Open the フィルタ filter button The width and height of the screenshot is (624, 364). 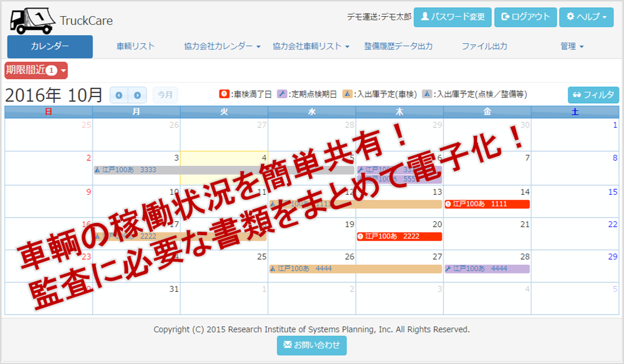[x=593, y=95]
